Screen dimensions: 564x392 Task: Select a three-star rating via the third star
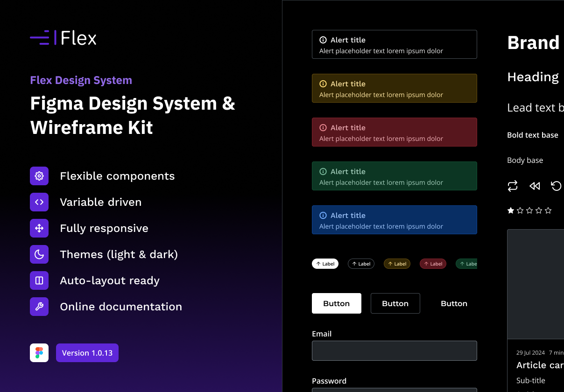pos(529,210)
